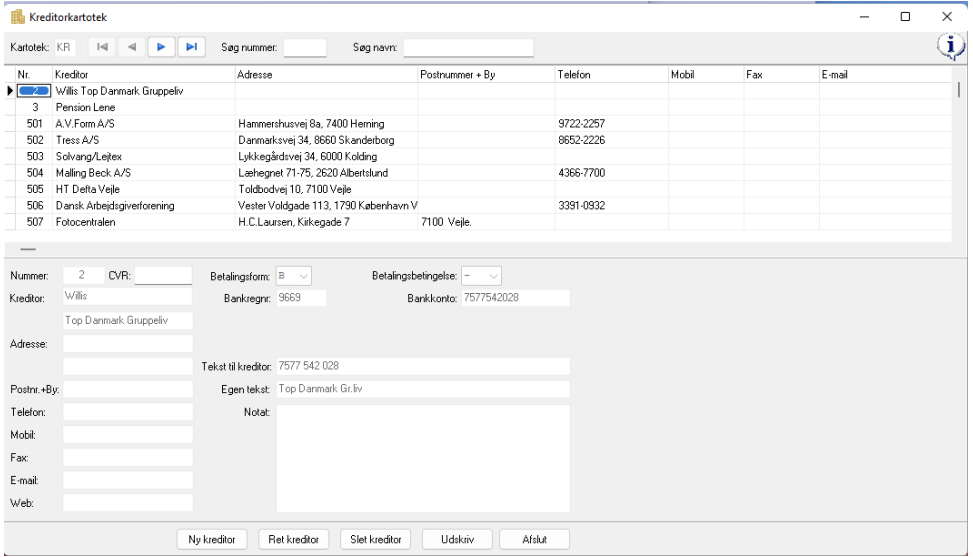Click phone number 8652-2226

tap(581, 140)
